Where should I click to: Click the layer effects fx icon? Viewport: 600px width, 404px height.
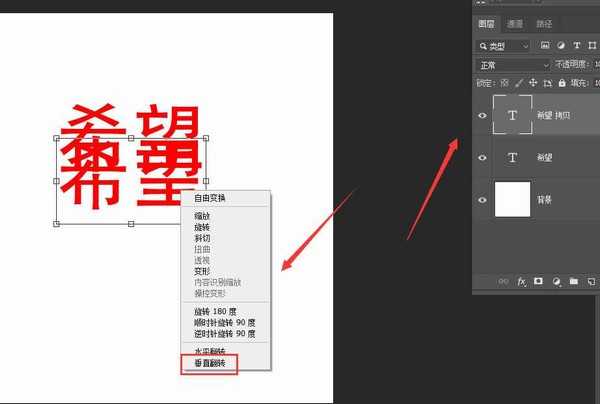[521, 282]
